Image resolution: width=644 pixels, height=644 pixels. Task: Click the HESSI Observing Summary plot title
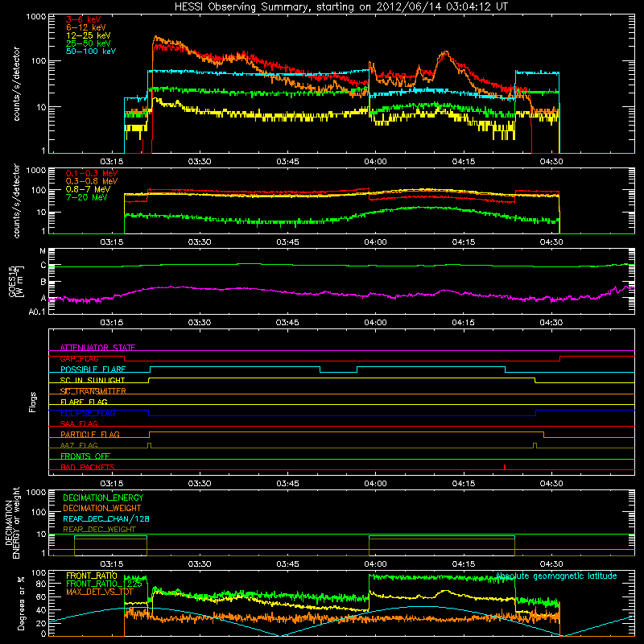coord(341,7)
